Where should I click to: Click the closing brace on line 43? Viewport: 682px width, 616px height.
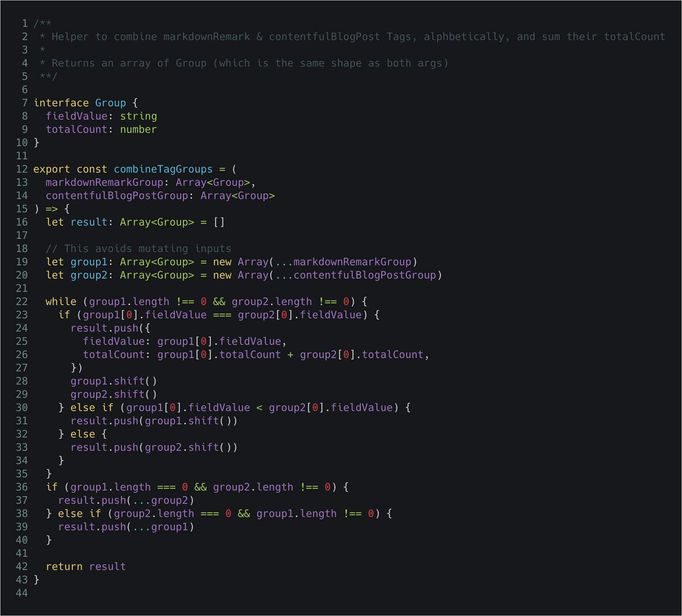point(36,580)
